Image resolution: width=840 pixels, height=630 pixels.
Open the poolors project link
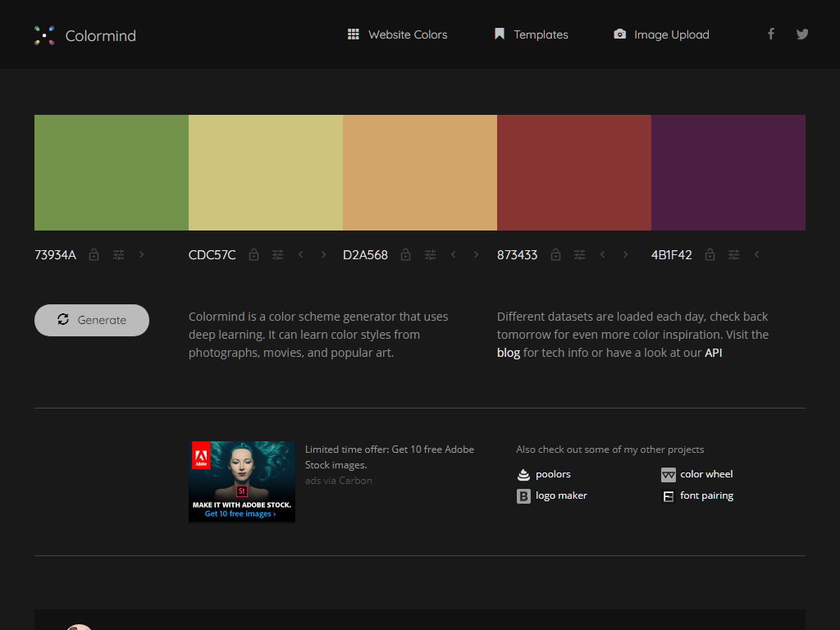click(x=553, y=474)
